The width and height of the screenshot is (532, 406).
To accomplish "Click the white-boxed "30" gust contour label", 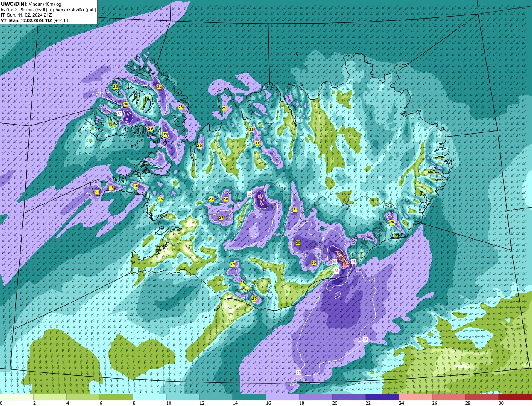I will 334,262.
